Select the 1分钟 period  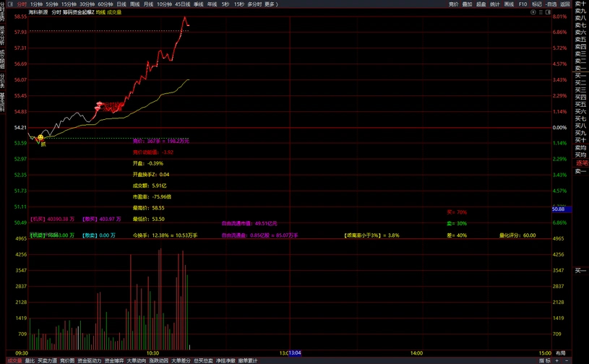point(36,4)
